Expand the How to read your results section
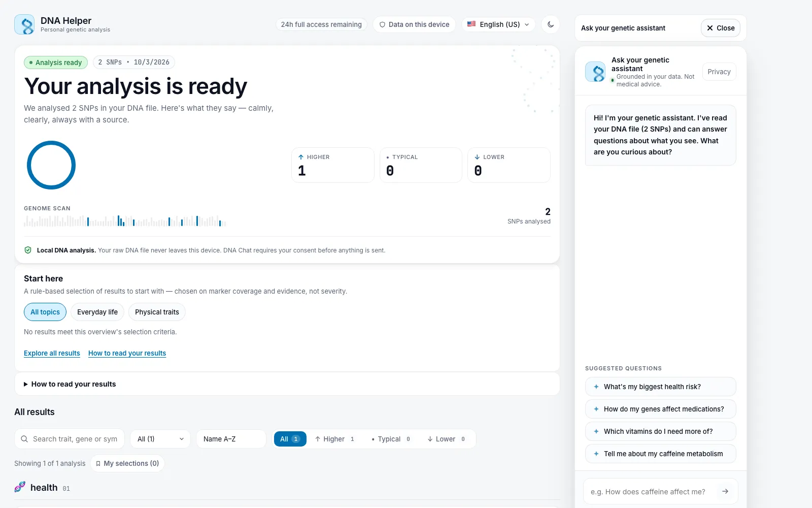Viewport: 812px width, 508px height. 287,384
